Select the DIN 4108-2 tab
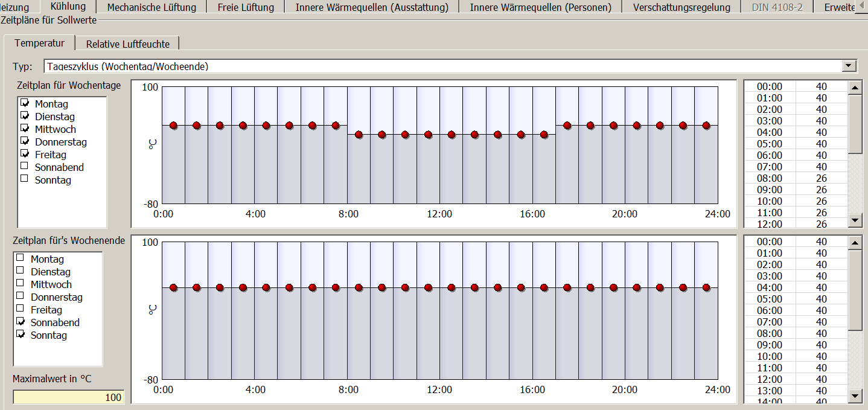 (777, 7)
